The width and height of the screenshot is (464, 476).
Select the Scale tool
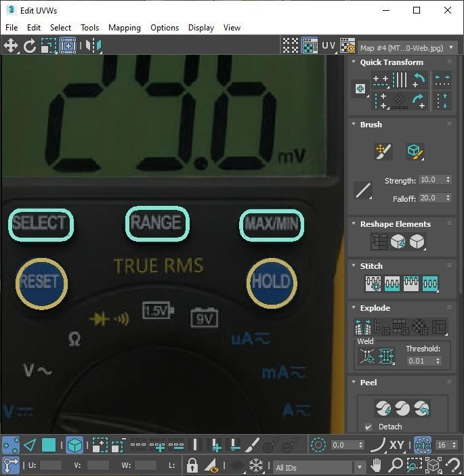click(49, 46)
